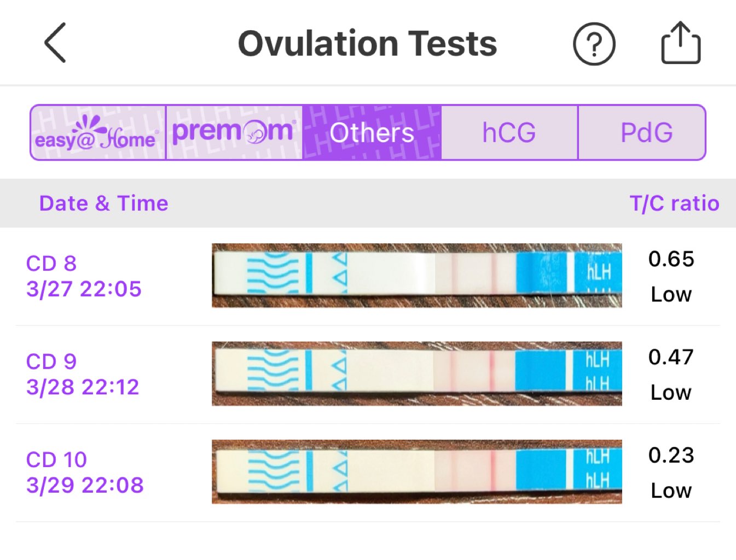Tap the CD 10 3/29 22:08 date

(x=85, y=472)
